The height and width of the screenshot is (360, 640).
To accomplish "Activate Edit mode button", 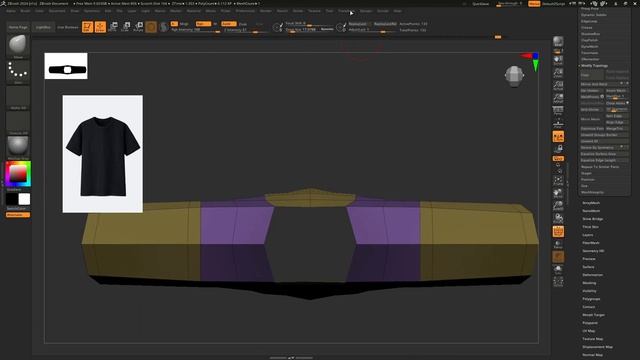I will coord(87,27).
